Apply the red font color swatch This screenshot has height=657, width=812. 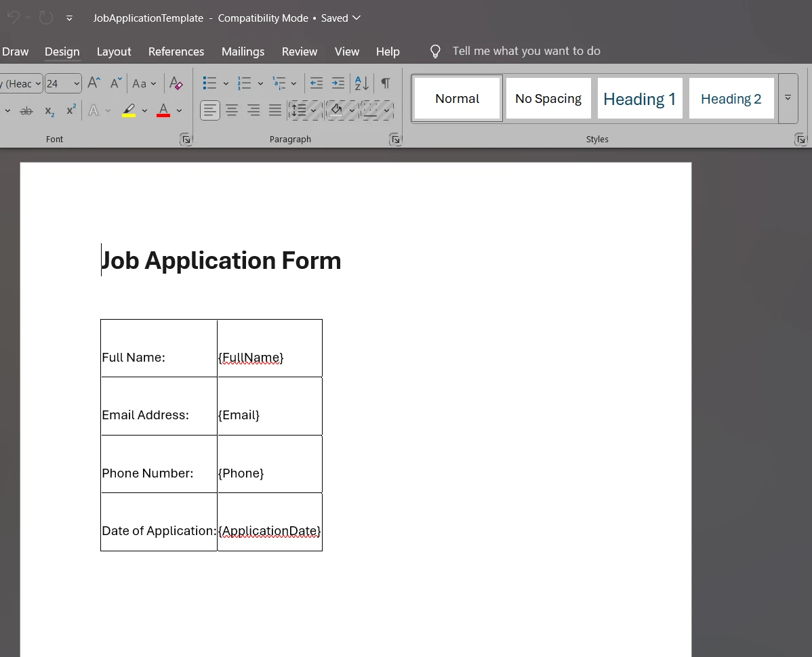point(163,110)
